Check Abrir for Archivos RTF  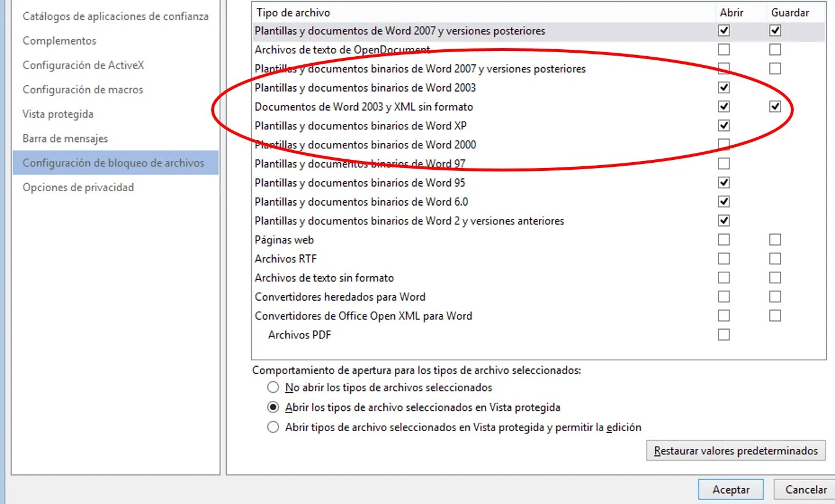coord(724,259)
